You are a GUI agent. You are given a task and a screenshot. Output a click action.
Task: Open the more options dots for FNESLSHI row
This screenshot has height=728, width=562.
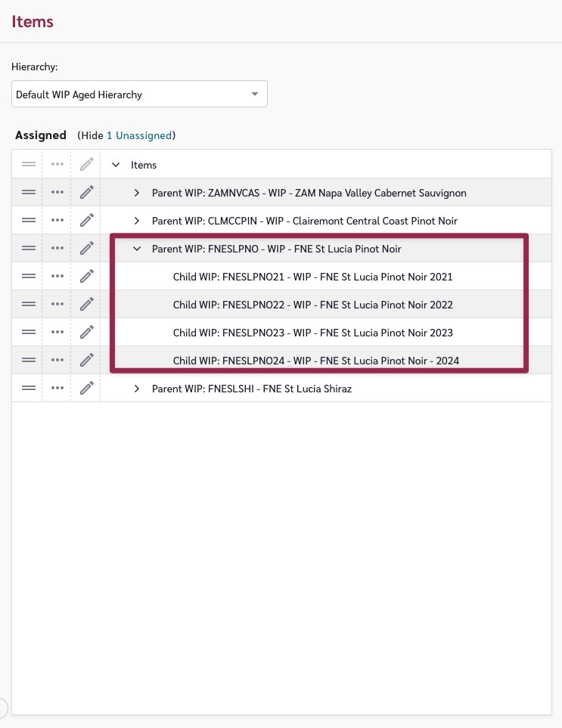[57, 389]
